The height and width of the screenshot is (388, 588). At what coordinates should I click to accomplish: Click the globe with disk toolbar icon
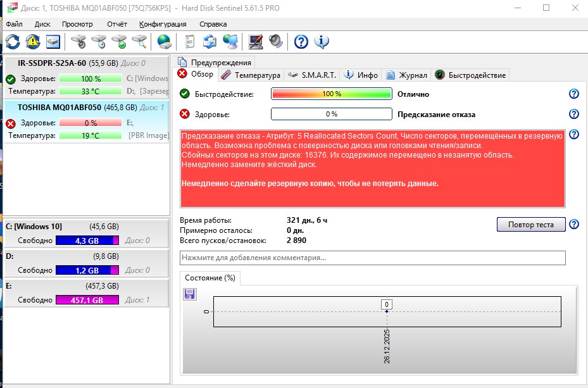coord(165,42)
